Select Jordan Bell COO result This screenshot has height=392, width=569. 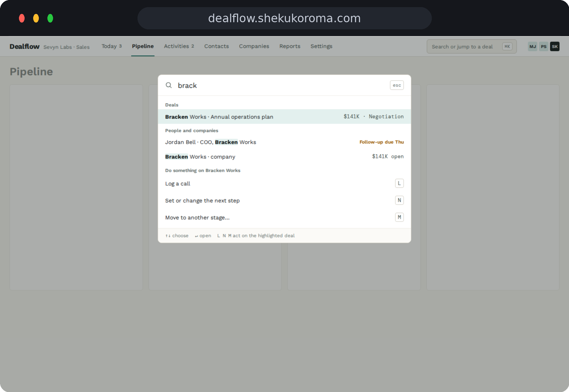click(x=284, y=142)
